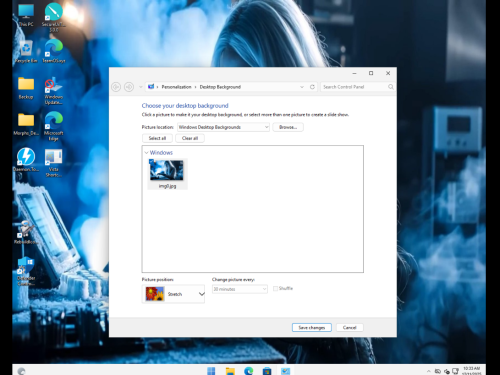Open File Explorer from the taskbar
This screenshot has width=500, height=375.
[230, 371]
